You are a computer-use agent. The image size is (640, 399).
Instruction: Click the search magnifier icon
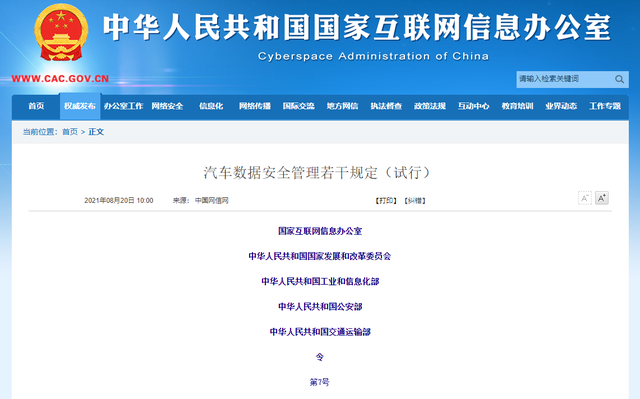click(619, 79)
